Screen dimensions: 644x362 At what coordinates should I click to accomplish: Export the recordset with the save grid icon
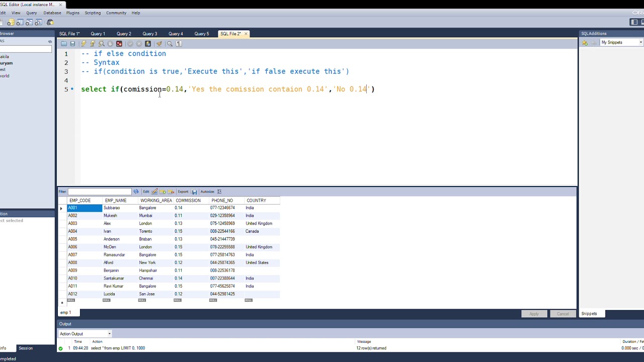point(194,192)
